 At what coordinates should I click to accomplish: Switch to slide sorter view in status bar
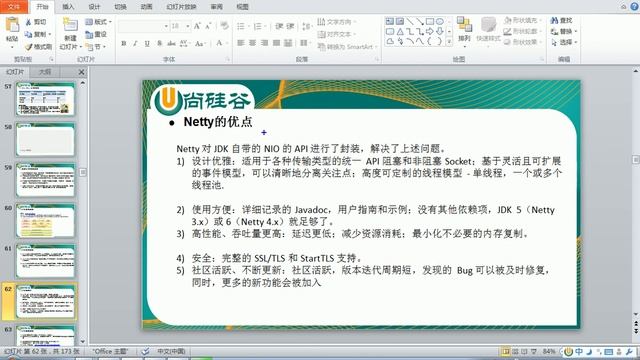pos(515,351)
